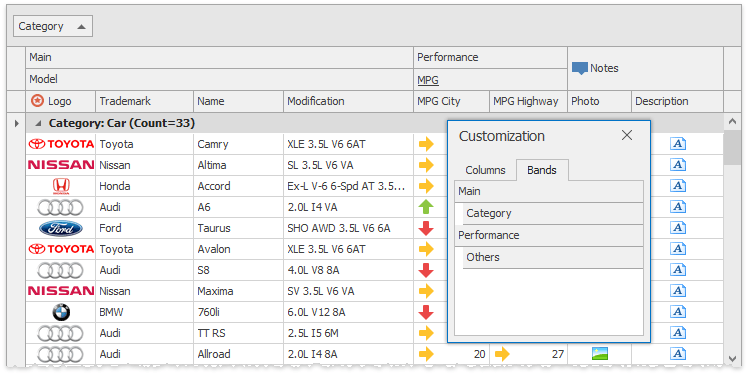Click the Ford logo in the Taurus row
The width and height of the screenshot is (748, 375).
[x=61, y=228]
